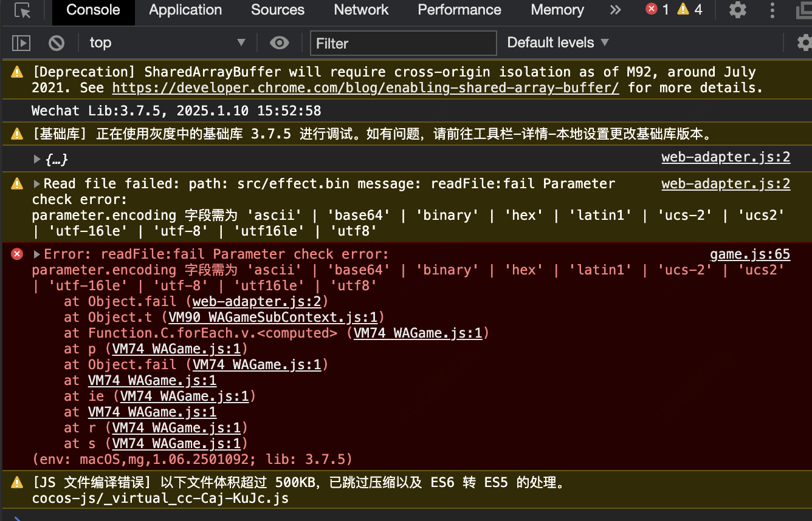Click warning icon on the Deprecation message
This screenshot has height=521, width=812.
click(17, 72)
